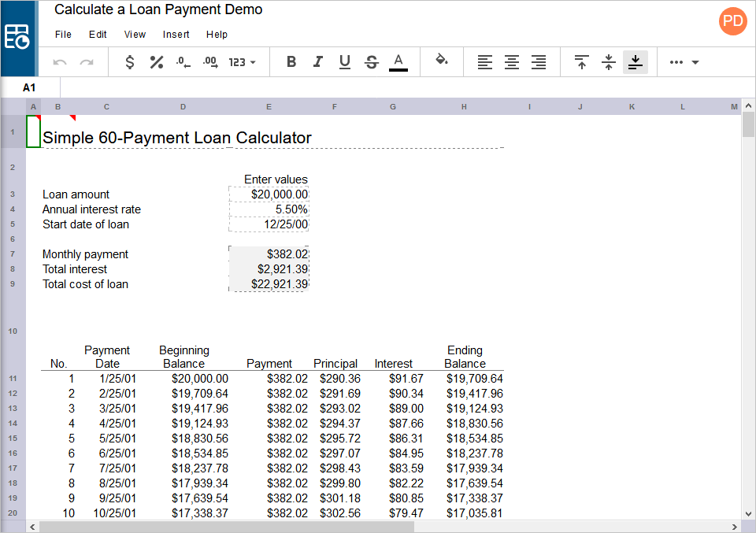Select the 5.50% interest rate cell
756x533 pixels.
coord(269,209)
